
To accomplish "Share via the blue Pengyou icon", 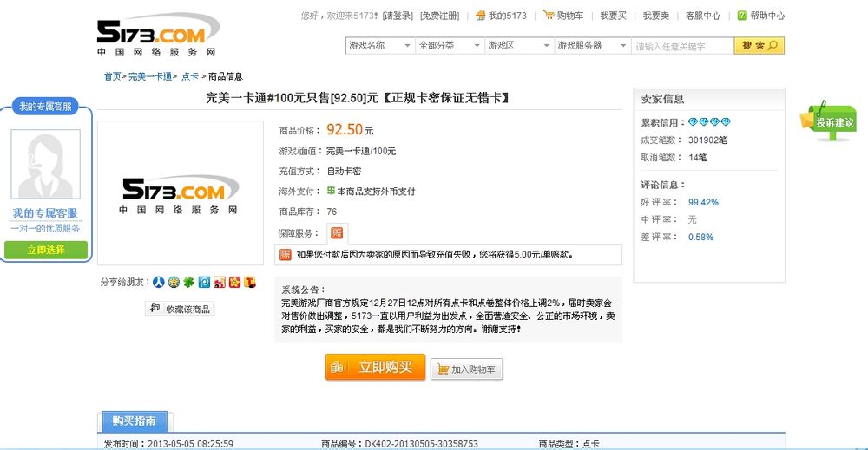I will click(x=204, y=282).
